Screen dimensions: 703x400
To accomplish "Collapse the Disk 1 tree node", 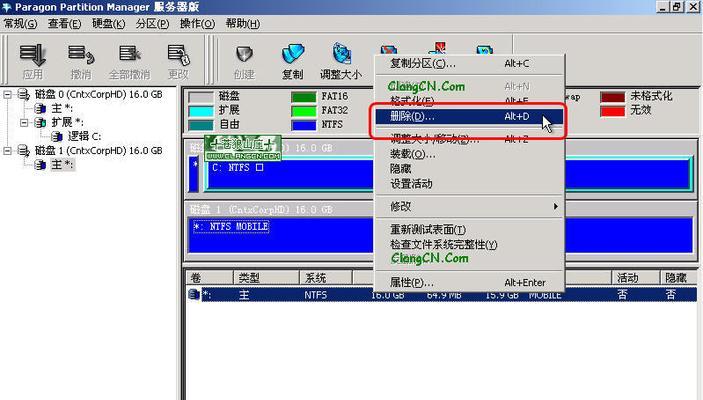I will [x=7, y=151].
